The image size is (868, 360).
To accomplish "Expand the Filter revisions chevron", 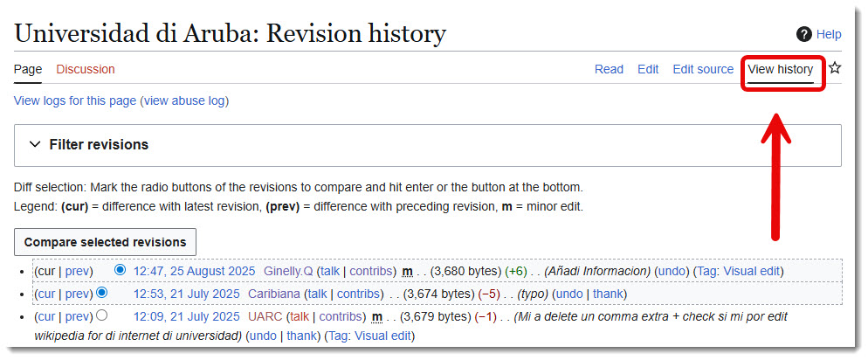I will coord(35,144).
